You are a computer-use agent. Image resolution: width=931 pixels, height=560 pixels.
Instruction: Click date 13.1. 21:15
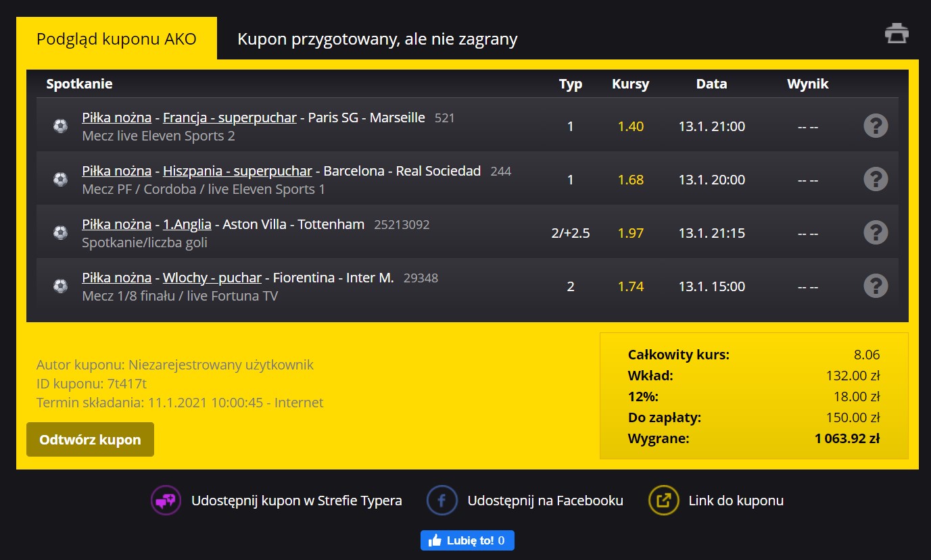[x=712, y=233]
